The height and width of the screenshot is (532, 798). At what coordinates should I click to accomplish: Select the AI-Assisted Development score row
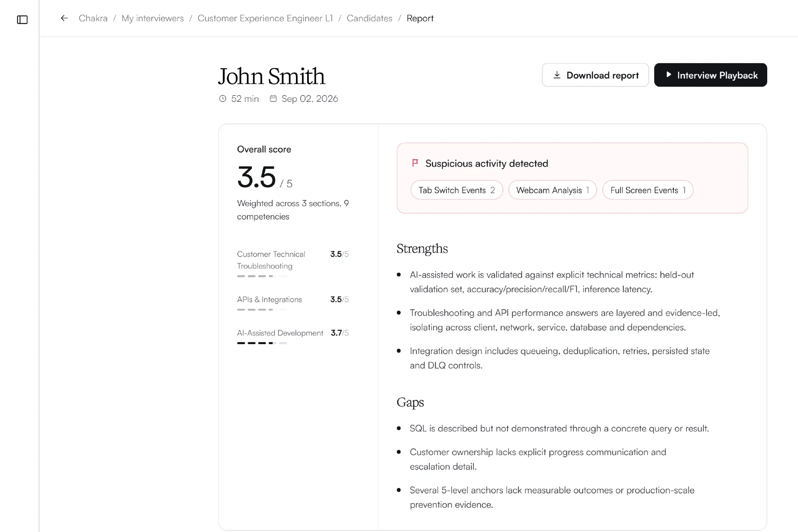(x=293, y=337)
